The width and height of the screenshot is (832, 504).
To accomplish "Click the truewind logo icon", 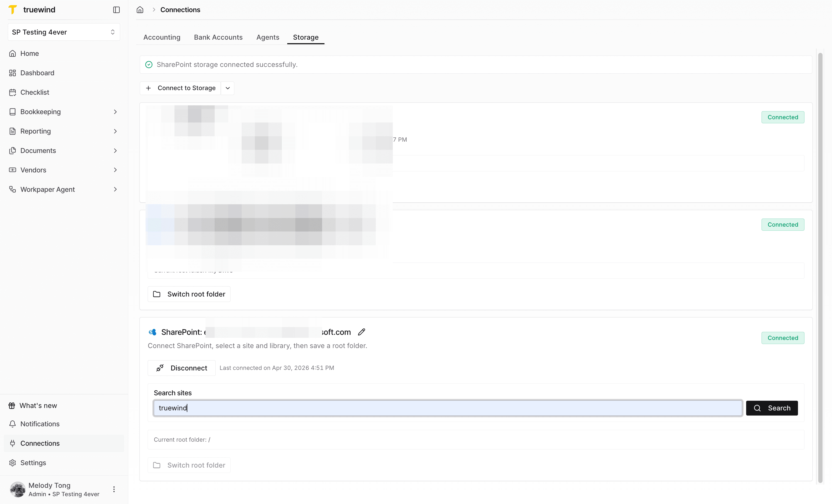I will pyautogui.click(x=12, y=9).
